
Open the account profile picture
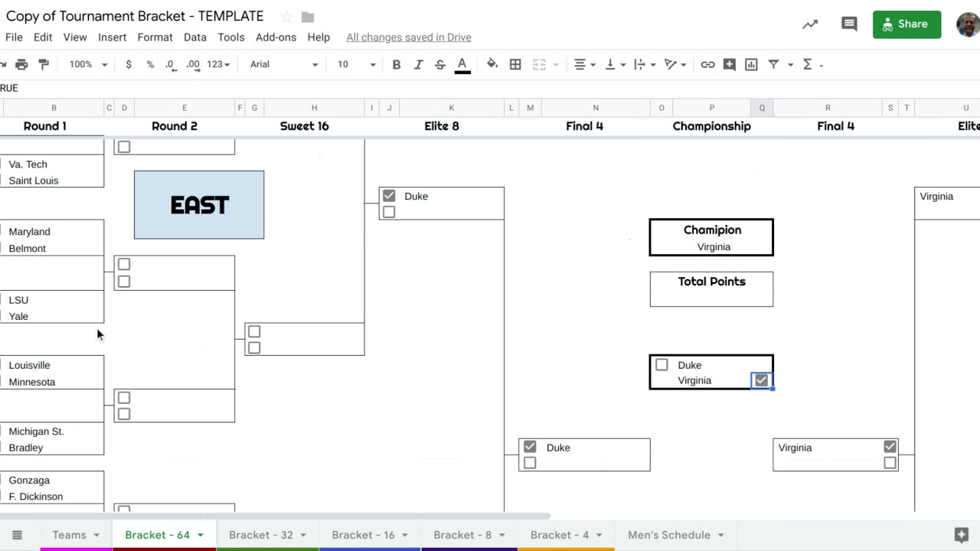[969, 24]
